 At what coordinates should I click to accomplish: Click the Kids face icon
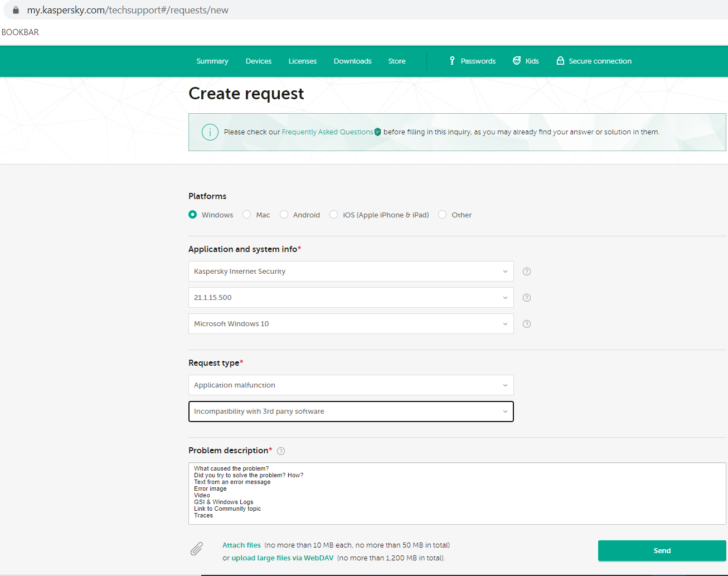pyautogui.click(x=517, y=61)
